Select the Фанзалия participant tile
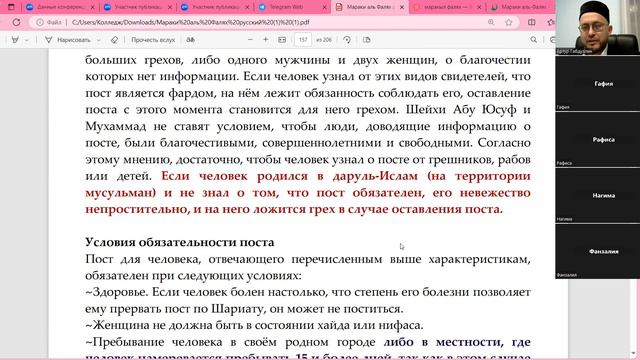The height and width of the screenshot is (360, 640). pos(597,251)
